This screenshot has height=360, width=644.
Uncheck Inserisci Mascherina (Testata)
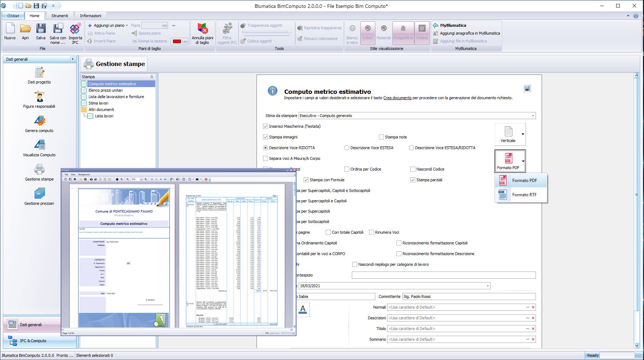(265, 126)
